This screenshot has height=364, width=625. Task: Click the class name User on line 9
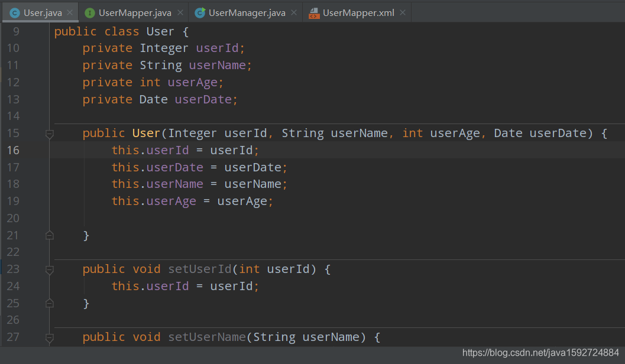(160, 31)
